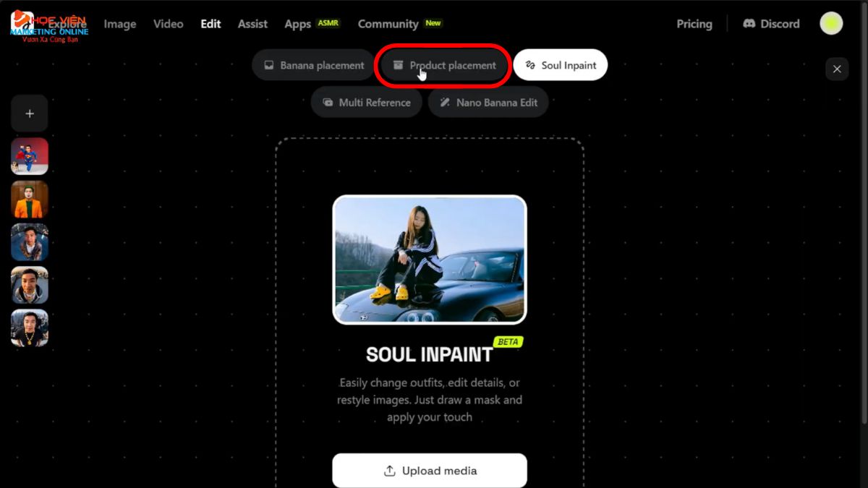
Task: Go to the Pricing page
Action: pyautogui.click(x=694, y=24)
